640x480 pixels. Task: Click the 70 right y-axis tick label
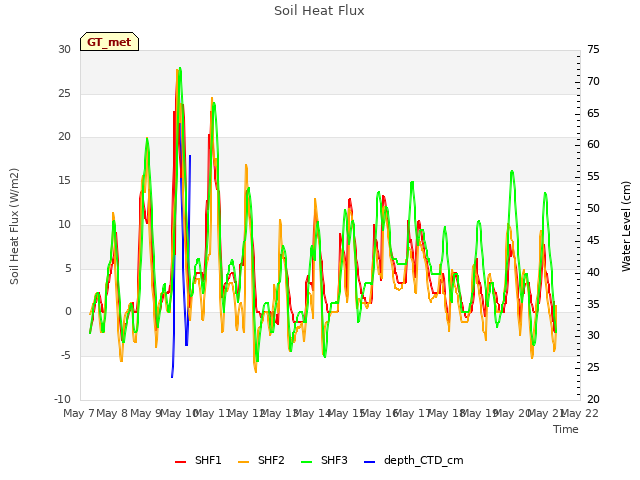click(x=593, y=82)
